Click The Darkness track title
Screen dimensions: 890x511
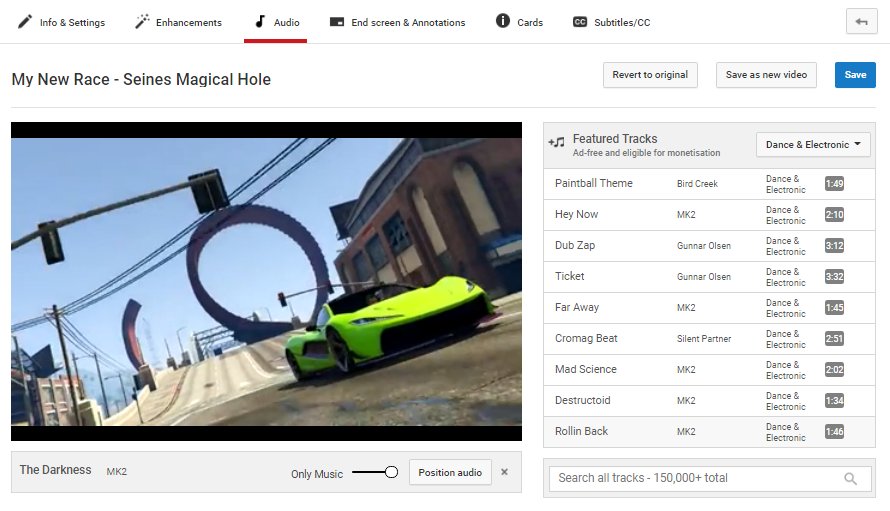[55, 470]
